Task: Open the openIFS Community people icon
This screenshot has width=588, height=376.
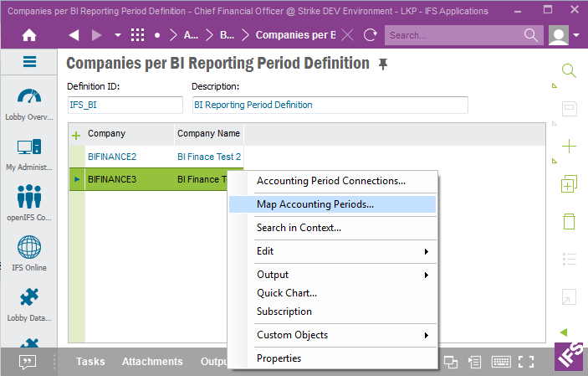Action: [x=29, y=198]
